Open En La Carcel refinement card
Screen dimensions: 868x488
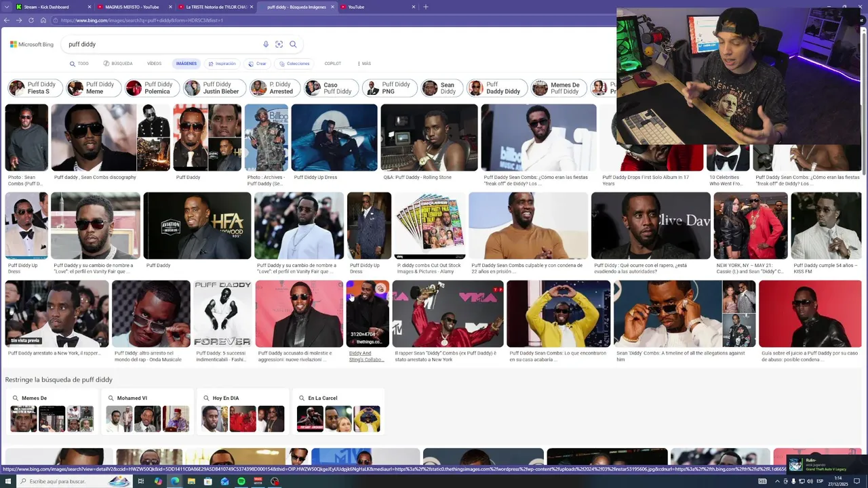pos(338,412)
